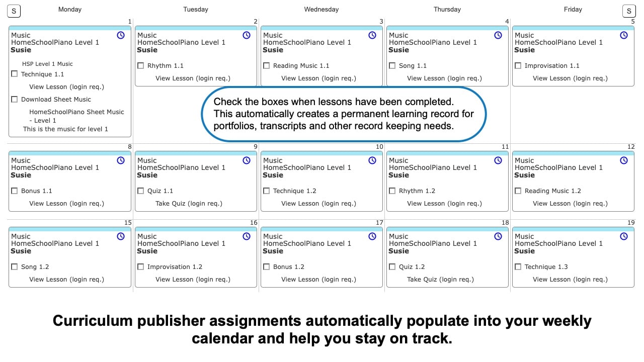Open View Lesson link under Bonus 1.1
Image resolution: width=644 pixels, height=362 pixels.
[x=67, y=203]
